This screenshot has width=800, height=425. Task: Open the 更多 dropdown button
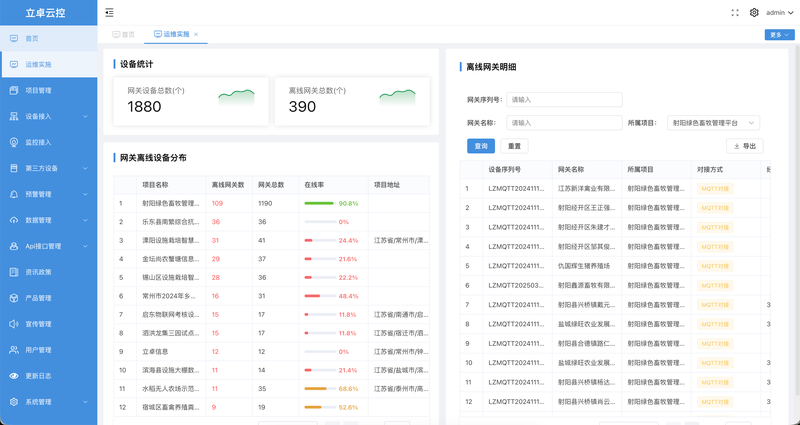pos(779,35)
